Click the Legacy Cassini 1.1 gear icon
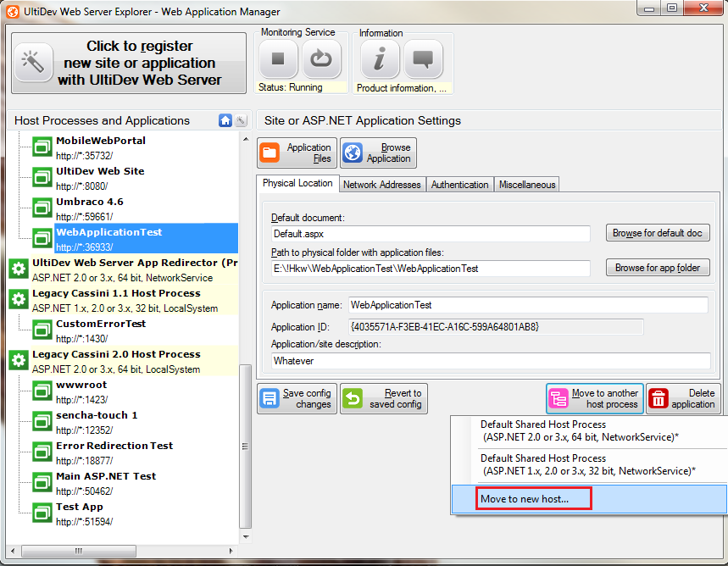 point(19,299)
